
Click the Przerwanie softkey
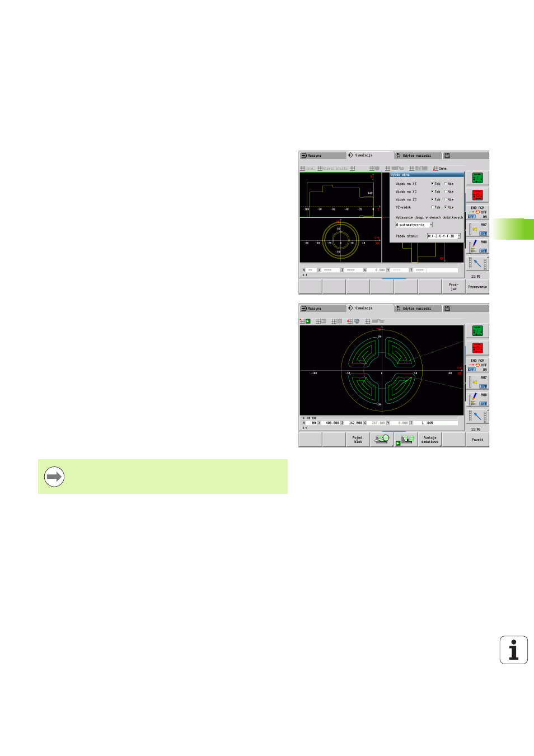pos(477,287)
